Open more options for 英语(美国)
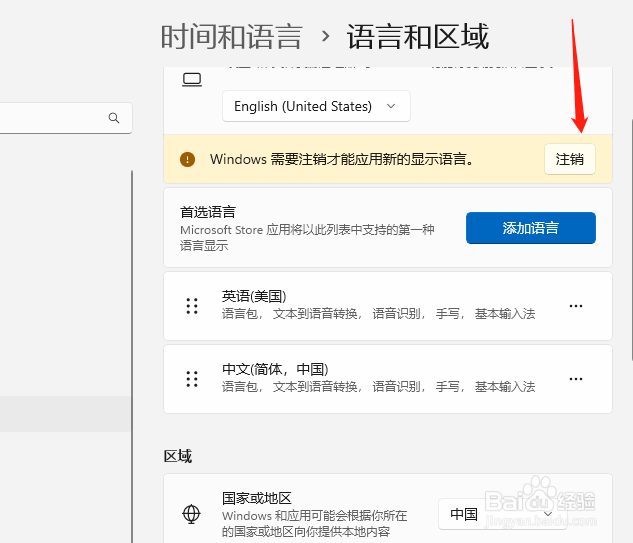This screenshot has height=543, width=633. (576, 306)
